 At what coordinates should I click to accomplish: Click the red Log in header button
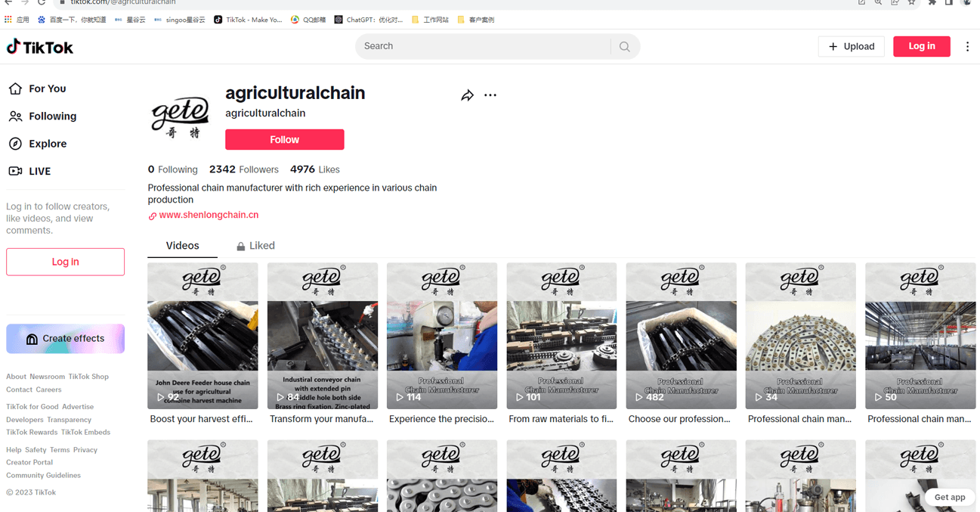click(x=922, y=47)
